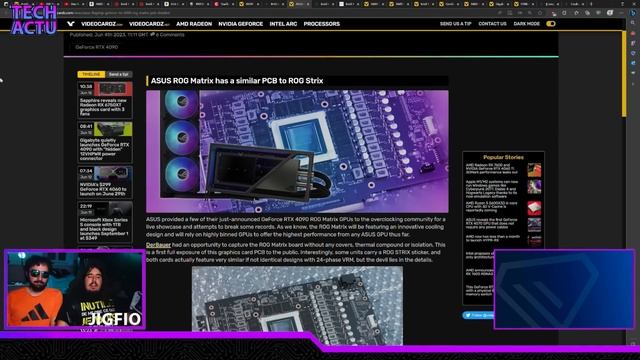Click the Radeon RX 7600 popular story thumbnail

click(x=534, y=170)
